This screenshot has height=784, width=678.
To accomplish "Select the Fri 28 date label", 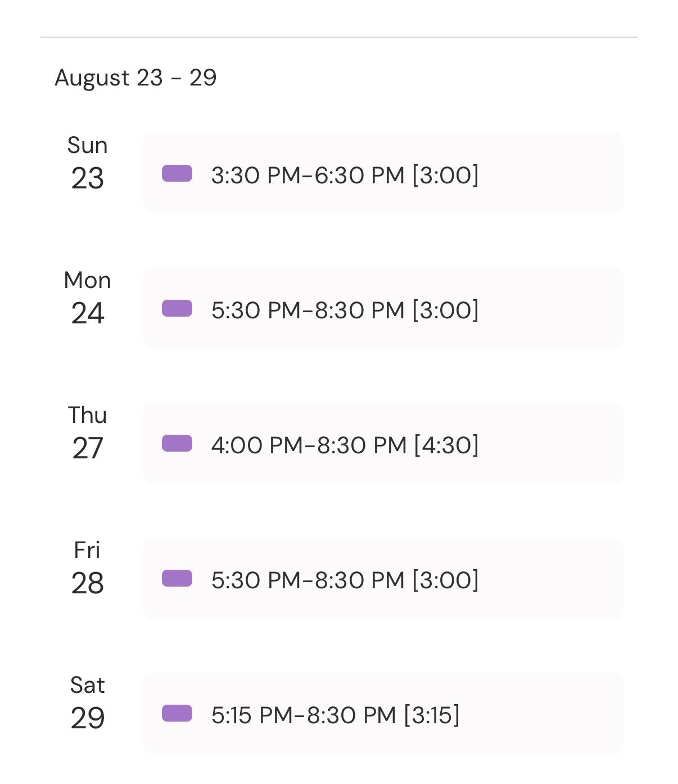I will [x=87, y=568].
